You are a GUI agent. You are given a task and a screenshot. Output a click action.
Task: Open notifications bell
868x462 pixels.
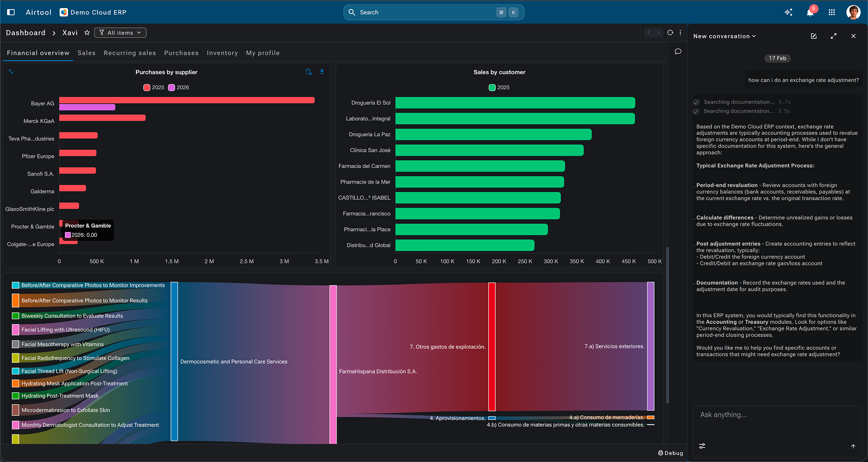810,12
